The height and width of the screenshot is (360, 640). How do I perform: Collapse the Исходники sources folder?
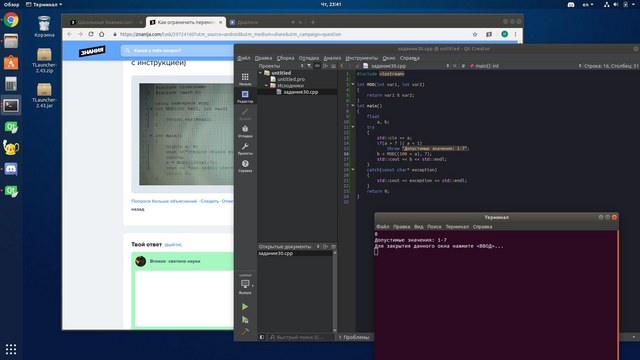[x=266, y=86]
